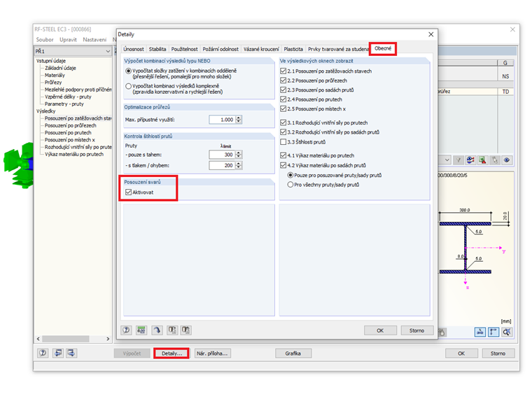Image resolution: width=532 pixels, height=399 pixels.
Task: Switch to the Použitelnost tab
Action: 184,49
